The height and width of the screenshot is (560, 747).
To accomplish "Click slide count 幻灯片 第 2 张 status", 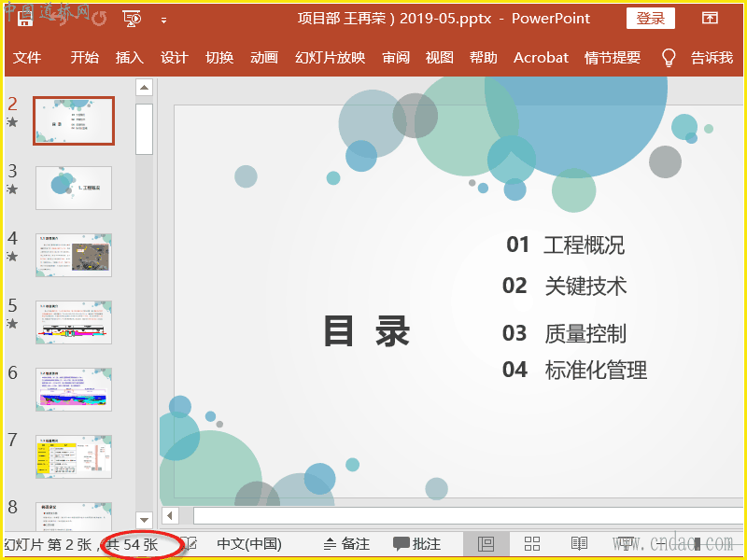I will tap(48, 544).
